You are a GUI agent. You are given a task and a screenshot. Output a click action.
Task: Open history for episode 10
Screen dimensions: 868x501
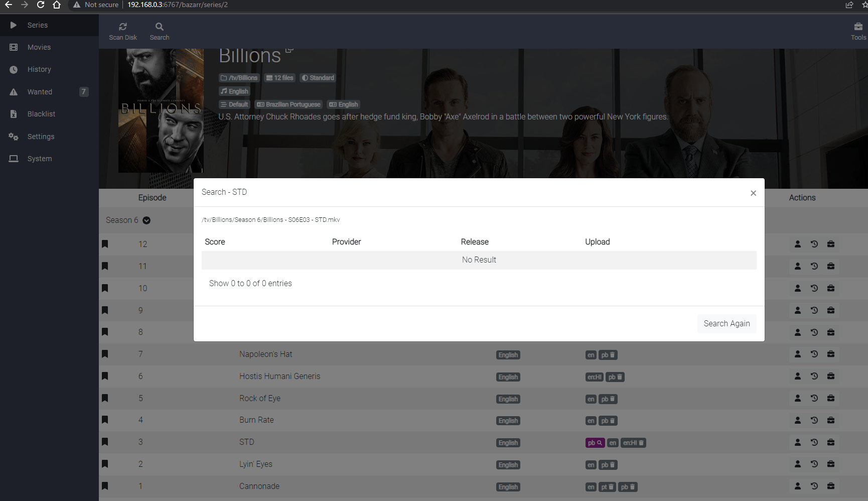814,288
